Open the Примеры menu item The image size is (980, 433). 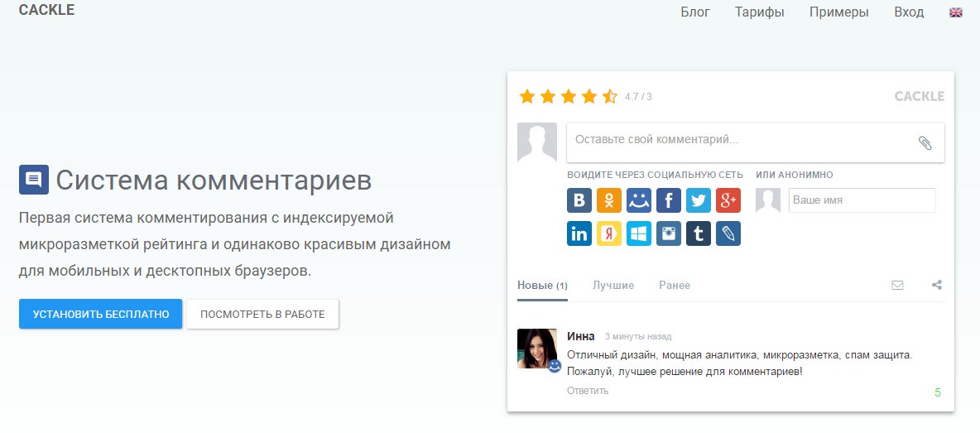pos(838,12)
